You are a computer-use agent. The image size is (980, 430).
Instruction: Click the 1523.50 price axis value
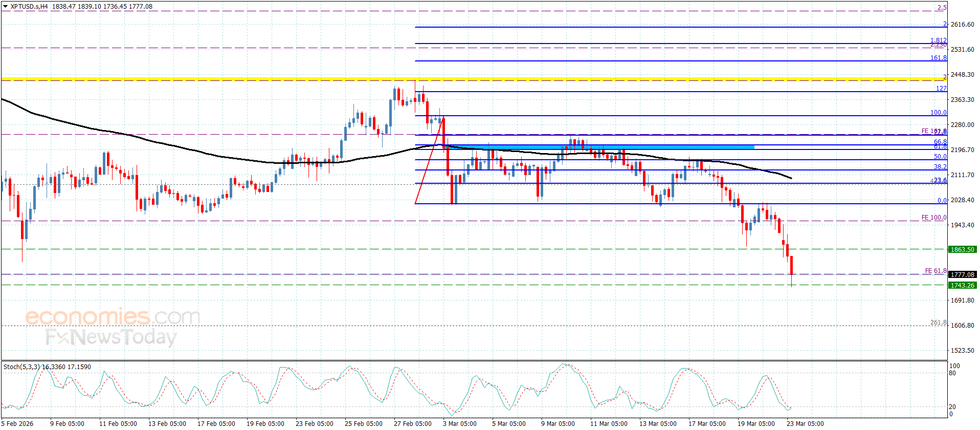(962, 351)
